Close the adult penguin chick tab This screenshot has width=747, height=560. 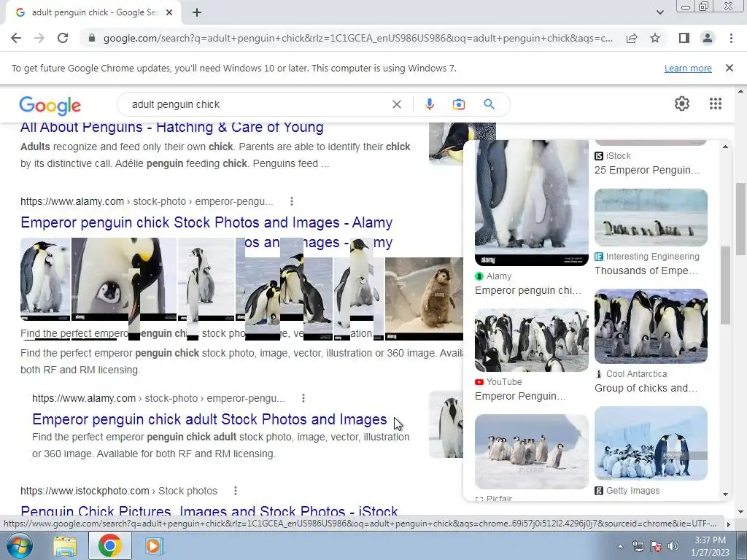(x=169, y=13)
